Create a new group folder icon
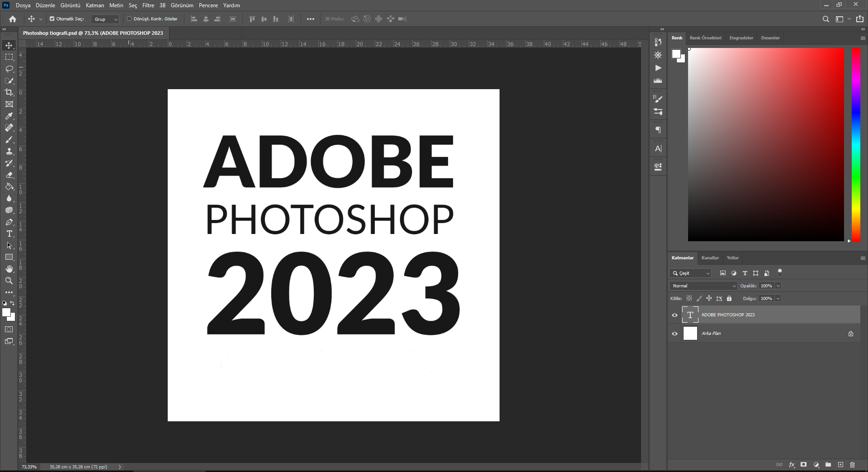Screen dimensions: 868x472 [x=828, y=465]
